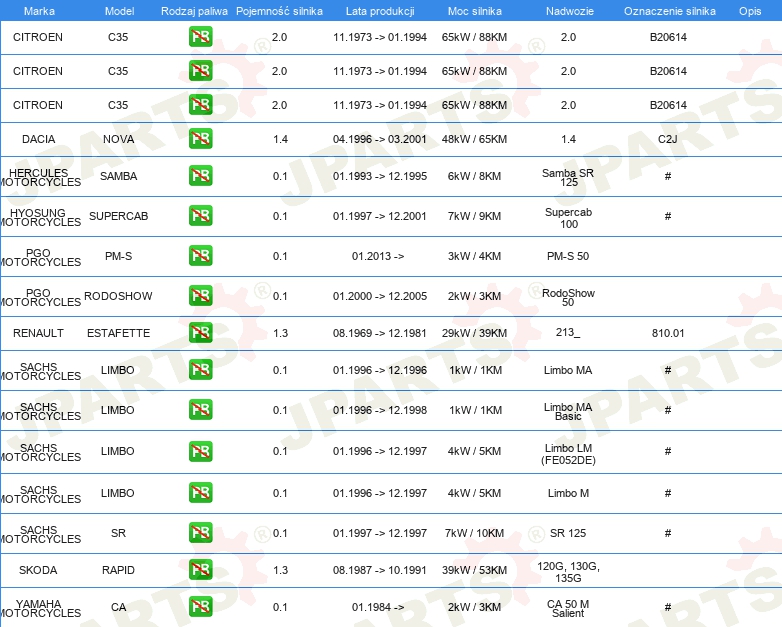Screen dimensions: 782x627
Task: Select the NOVA model cell
Action: 119,139
